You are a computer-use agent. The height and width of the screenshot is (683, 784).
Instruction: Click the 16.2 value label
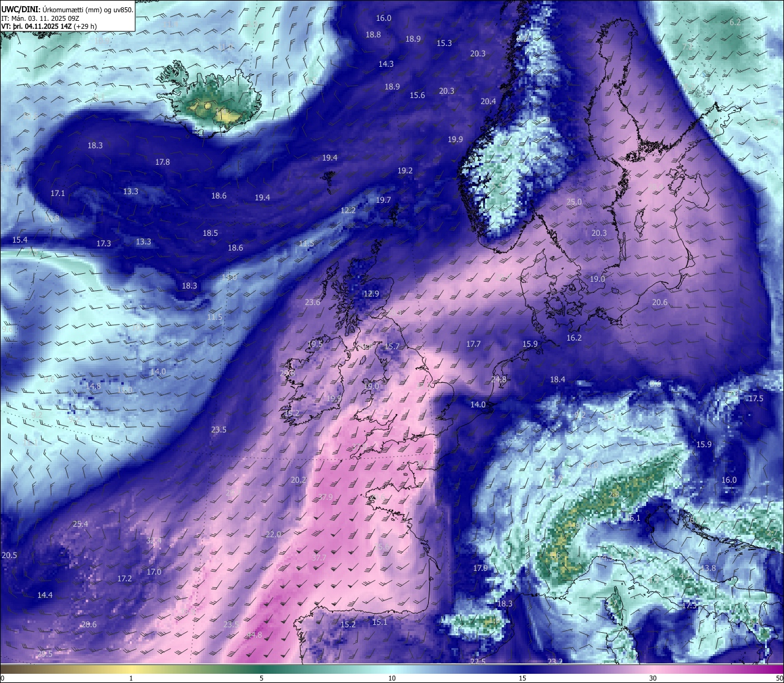point(574,338)
